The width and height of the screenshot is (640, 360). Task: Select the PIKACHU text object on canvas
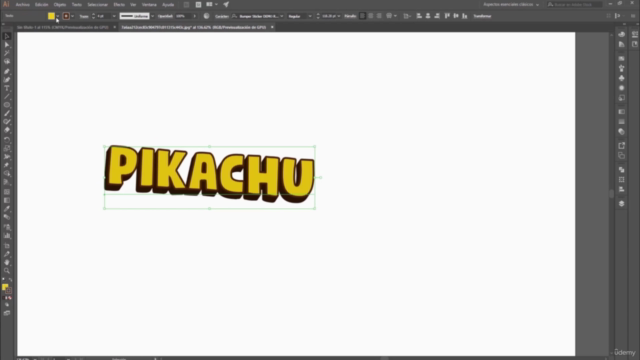(209, 174)
